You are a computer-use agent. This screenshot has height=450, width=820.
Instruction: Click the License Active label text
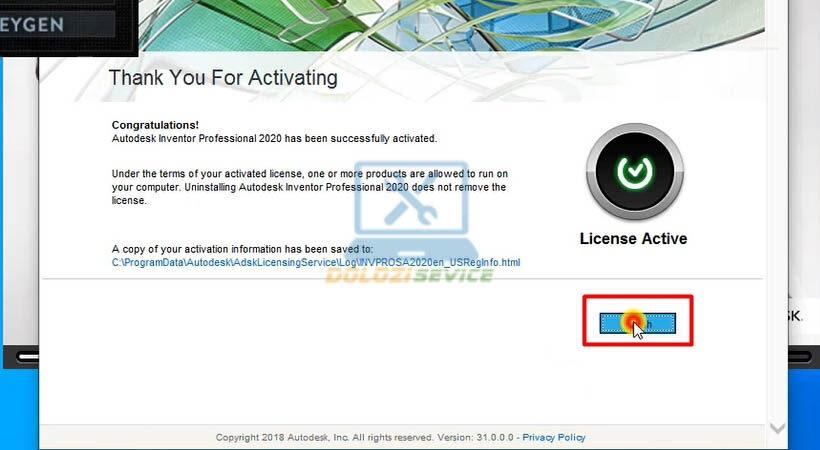click(x=633, y=239)
